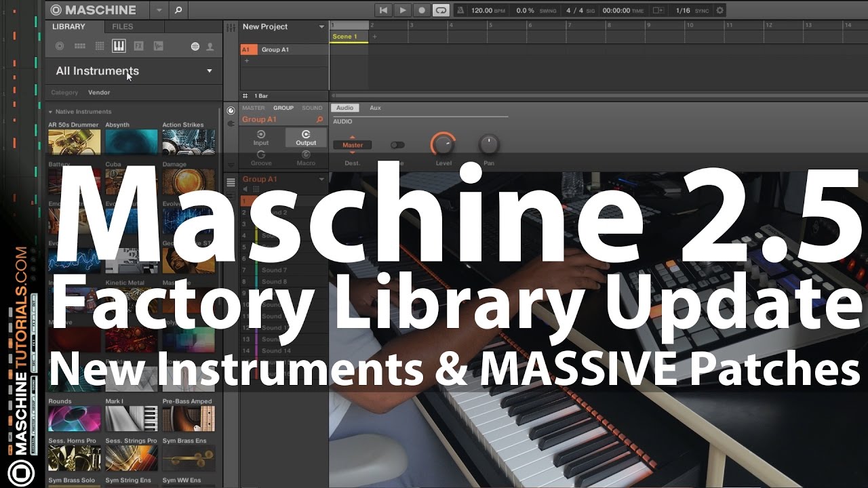The image size is (868, 488).
Task: Toggle the loop button in the transport bar
Action: (441, 10)
